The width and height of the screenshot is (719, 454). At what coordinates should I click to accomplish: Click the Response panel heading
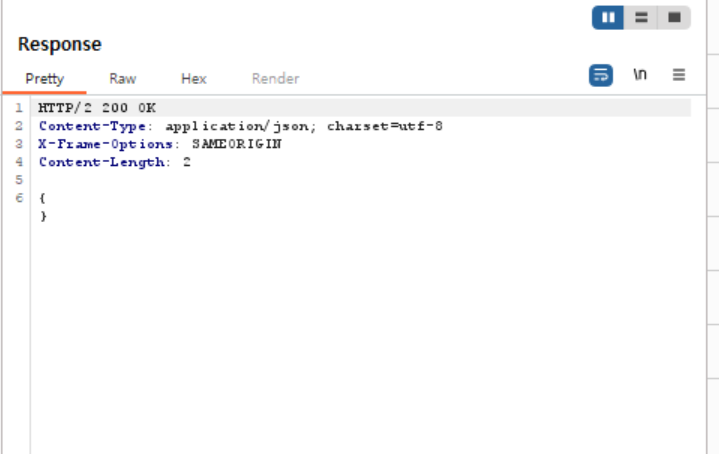click(x=60, y=44)
